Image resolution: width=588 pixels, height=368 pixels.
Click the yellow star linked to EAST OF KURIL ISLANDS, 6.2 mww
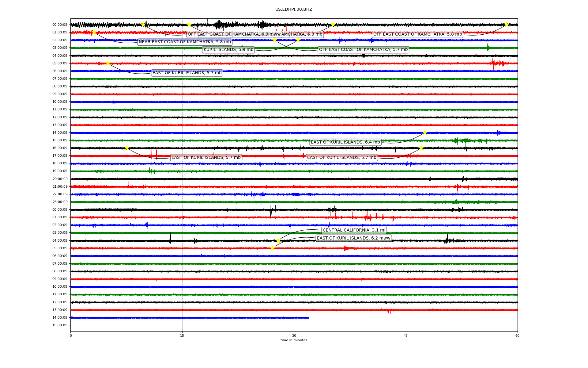(x=272, y=248)
